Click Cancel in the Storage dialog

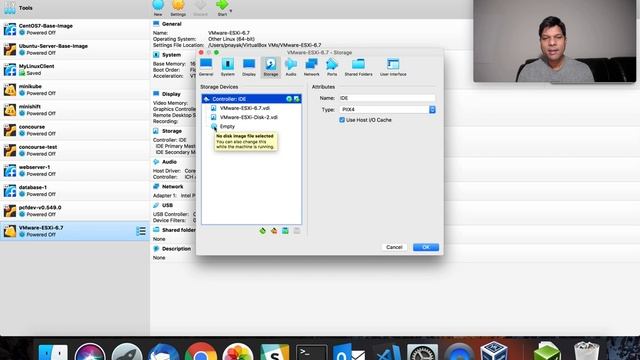point(394,247)
